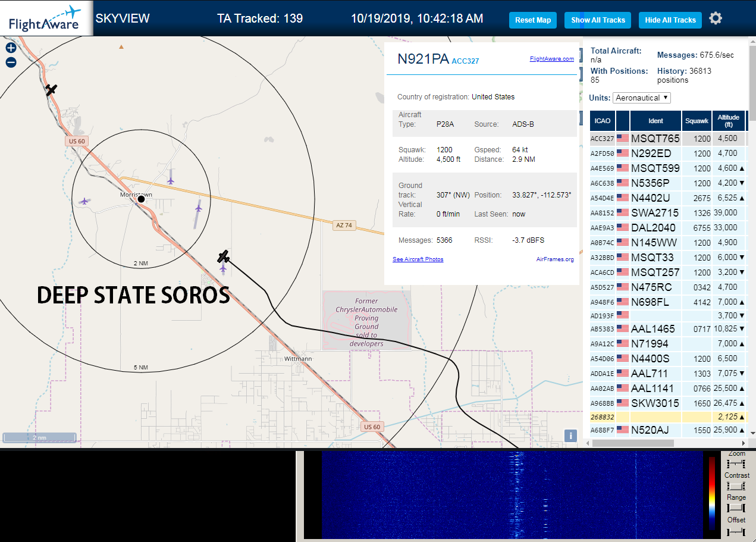Image resolution: width=756 pixels, height=542 pixels.
Task: Open the Units dropdown
Action: (642, 98)
